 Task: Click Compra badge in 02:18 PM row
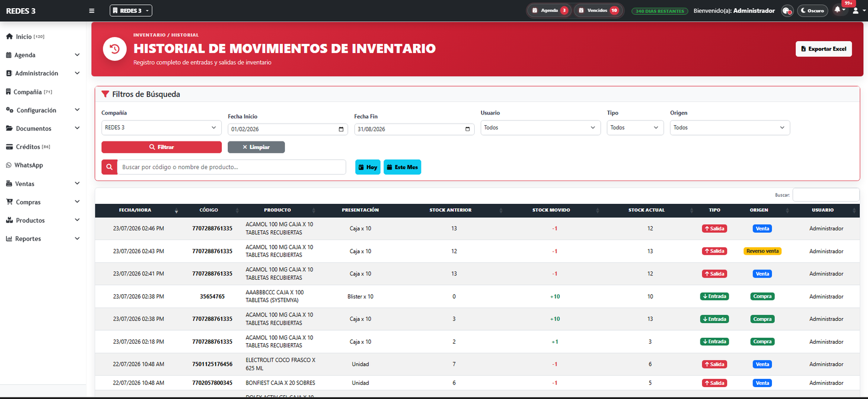point(762,342)
